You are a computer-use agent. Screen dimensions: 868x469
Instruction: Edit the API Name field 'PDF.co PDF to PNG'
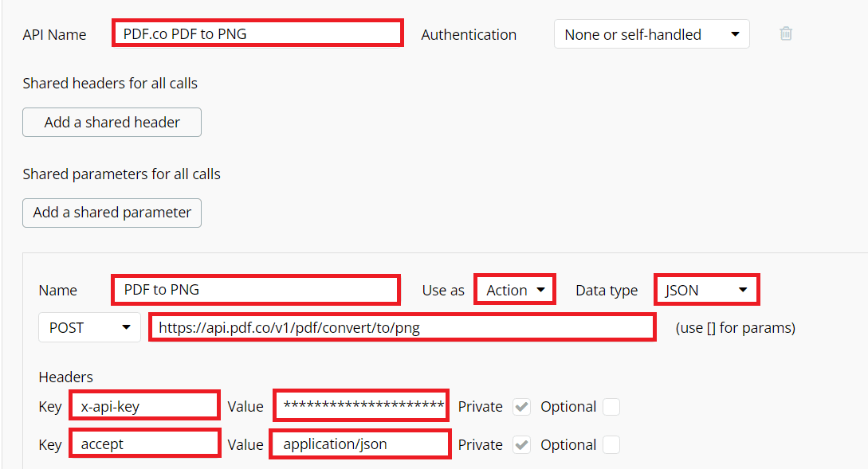coord(257,33)
